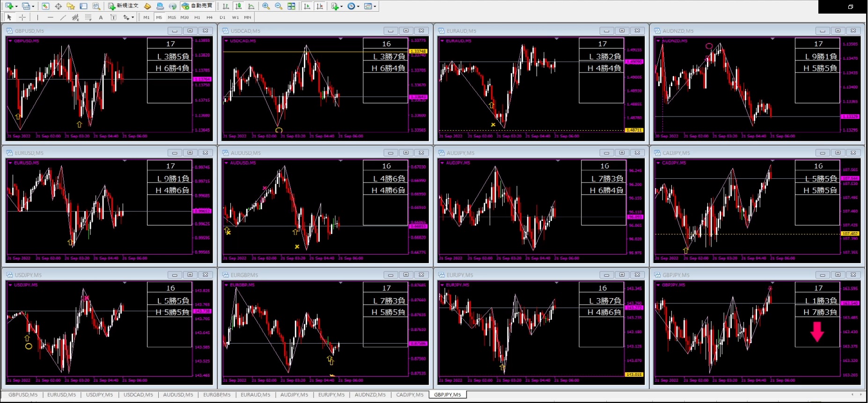Open the Profiles icon in toolbar
The image size is (868, 403).
click(x=26, y=6)
